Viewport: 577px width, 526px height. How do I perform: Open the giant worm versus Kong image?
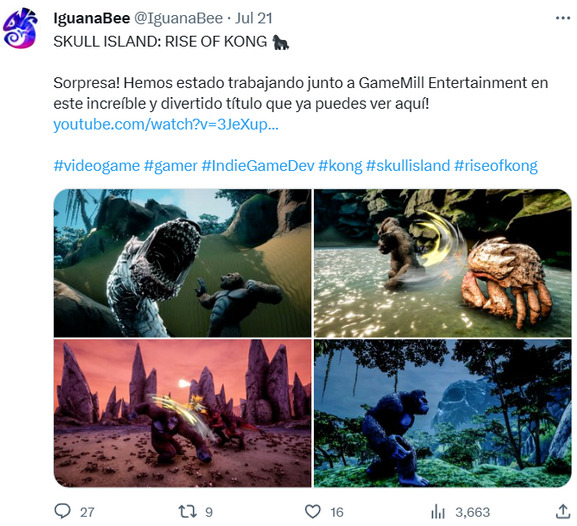click(x=183, y=263)
